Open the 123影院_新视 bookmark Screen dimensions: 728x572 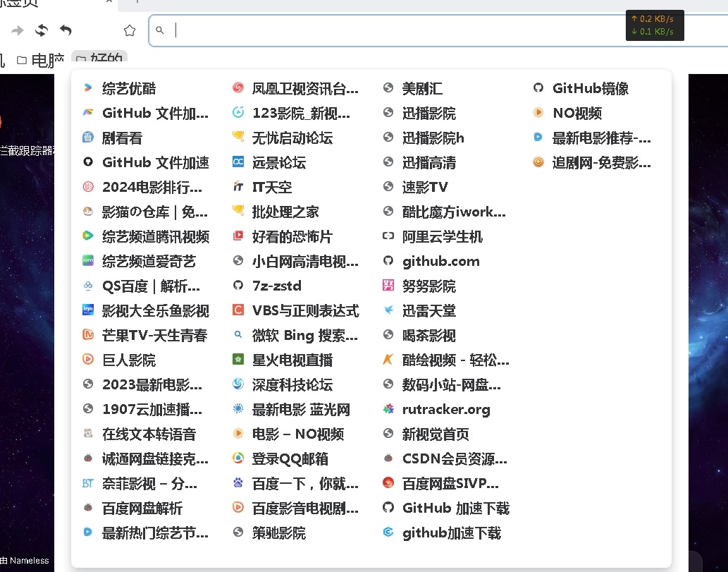pyautogui.click(x=292, y=113)
